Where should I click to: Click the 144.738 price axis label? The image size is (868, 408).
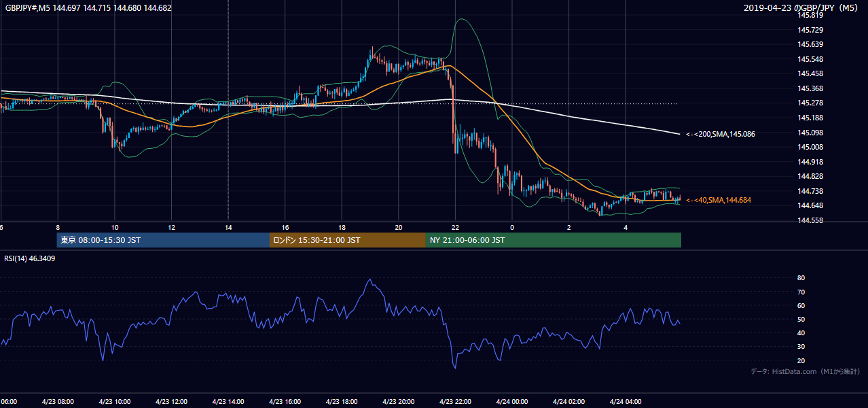coord(809,191)
